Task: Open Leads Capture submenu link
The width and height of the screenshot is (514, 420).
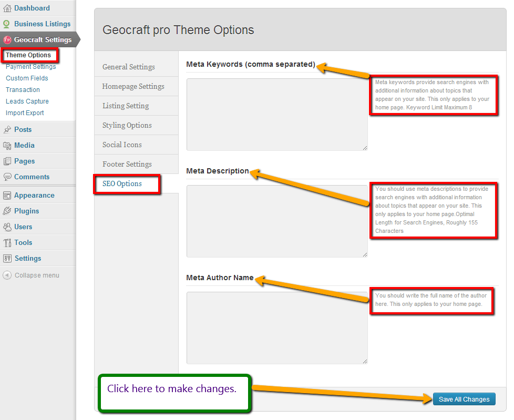Action: click(x=27, y=101)
